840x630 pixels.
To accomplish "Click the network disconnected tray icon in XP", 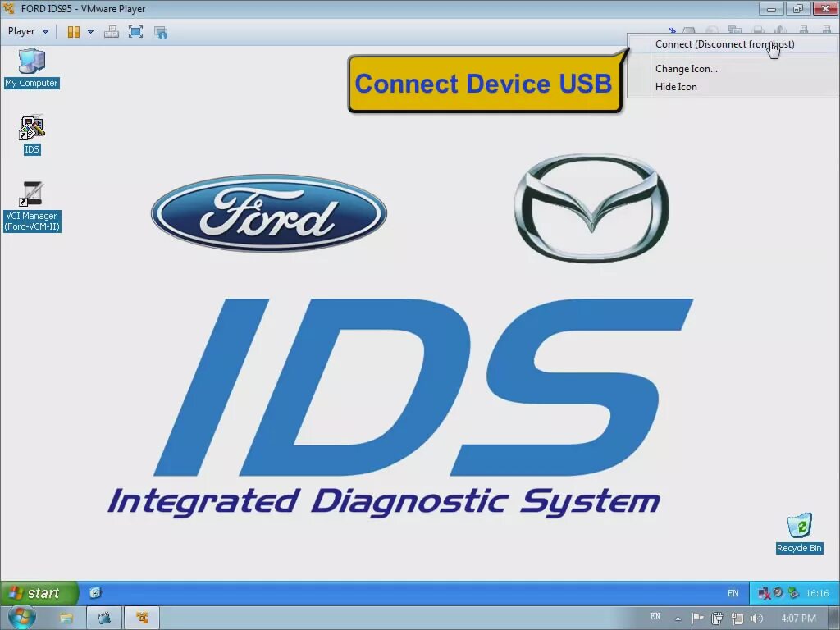I will (764, 593).
